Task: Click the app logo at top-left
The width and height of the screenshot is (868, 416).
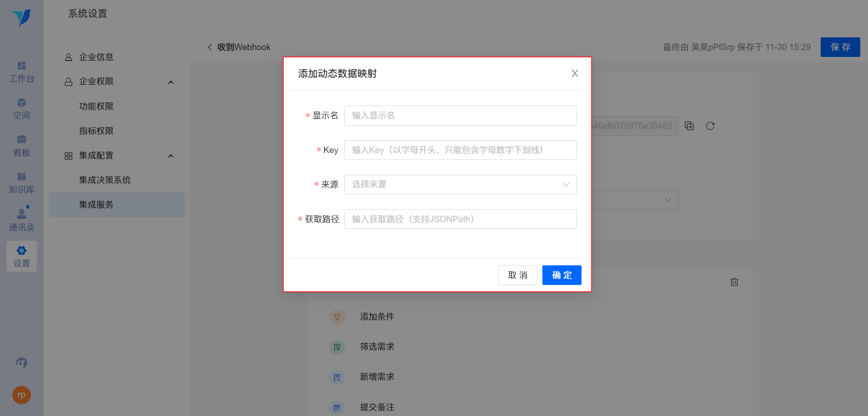Action: [x=21, y=18]
